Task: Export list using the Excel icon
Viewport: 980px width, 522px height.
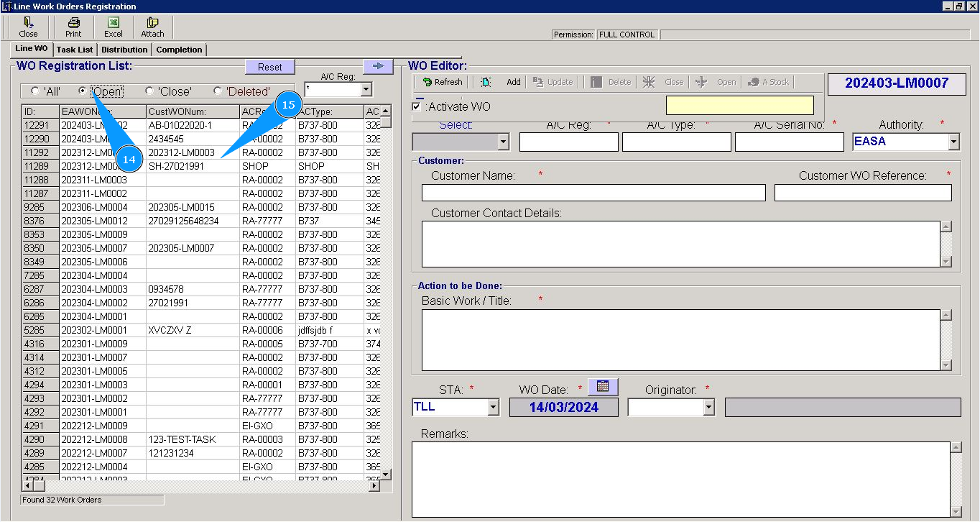Action: click(113, 23)
